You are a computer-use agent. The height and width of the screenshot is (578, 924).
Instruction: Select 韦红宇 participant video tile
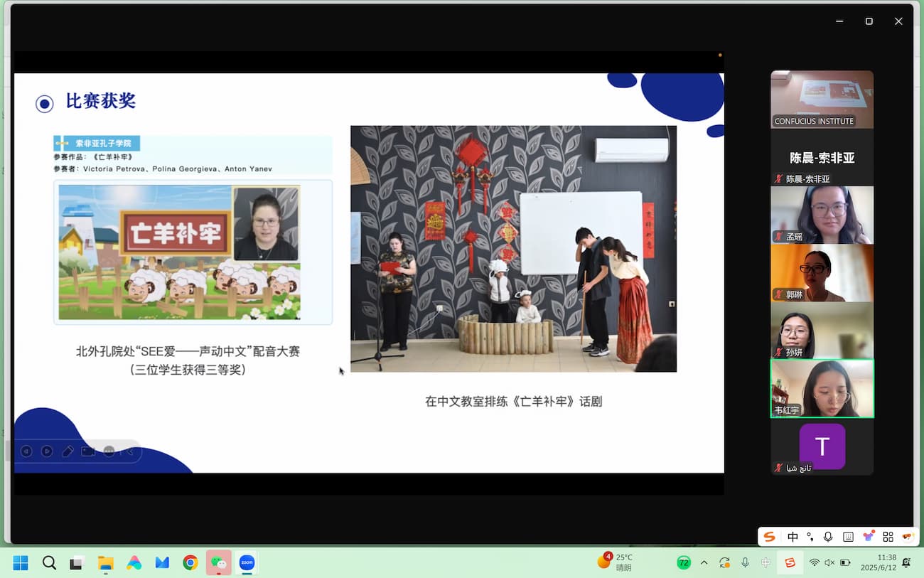(x=822, y=388)
